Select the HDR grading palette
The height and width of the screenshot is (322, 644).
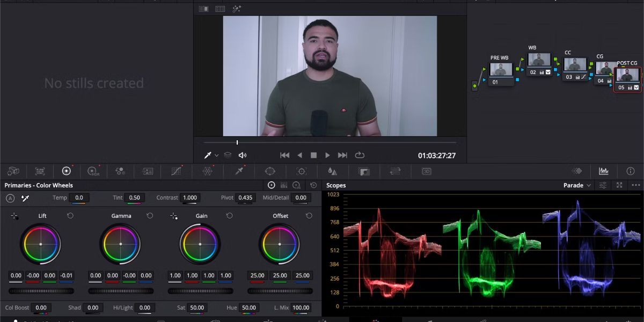click(94, 171)
